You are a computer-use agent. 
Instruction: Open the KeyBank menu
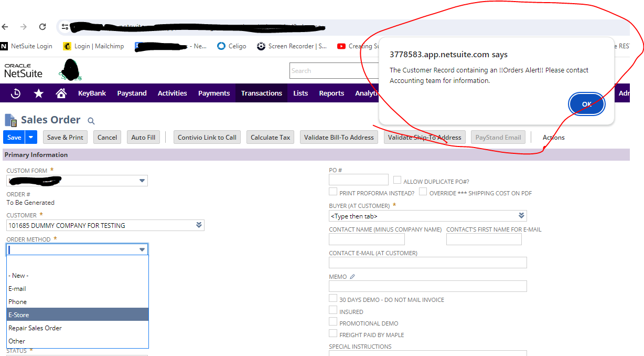pos(92,93)
